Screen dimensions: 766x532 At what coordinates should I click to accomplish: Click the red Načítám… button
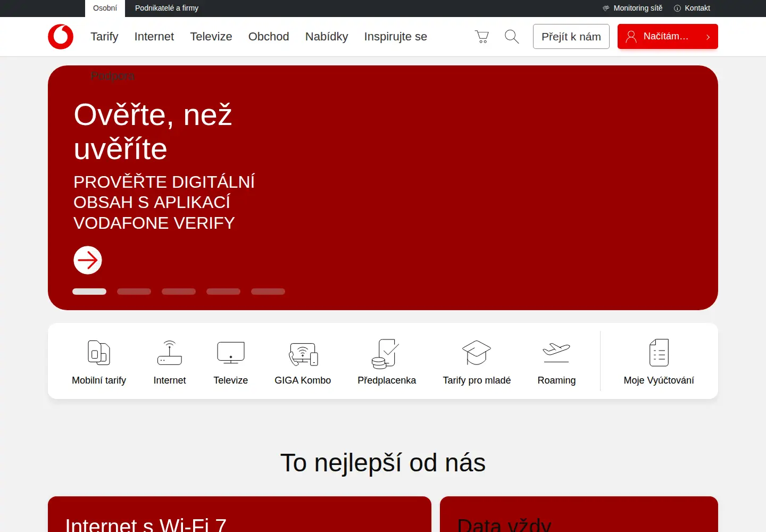[x=668, y=37]
